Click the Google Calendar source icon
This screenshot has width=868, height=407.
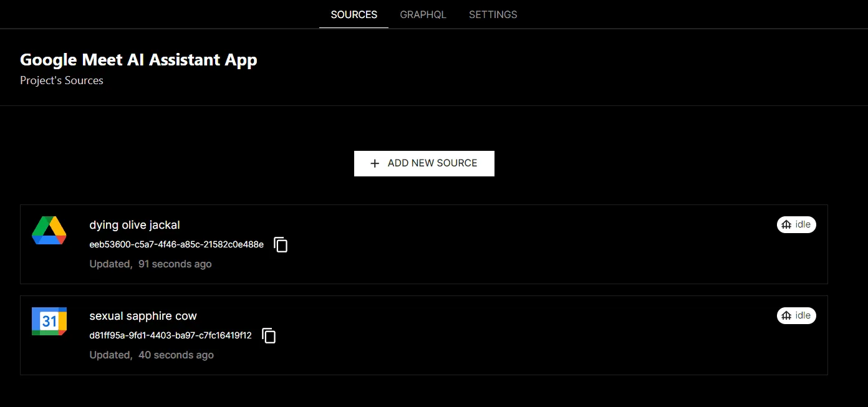(49, 322)
